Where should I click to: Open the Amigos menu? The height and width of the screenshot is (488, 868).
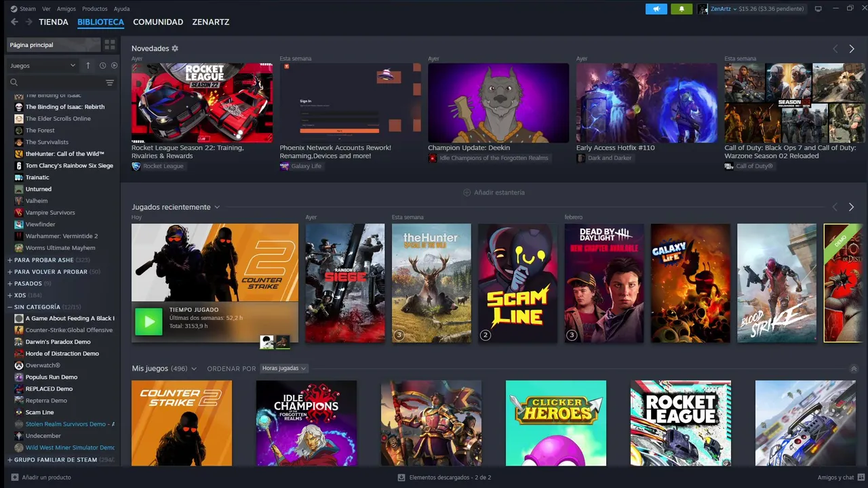tap(66, 9)
